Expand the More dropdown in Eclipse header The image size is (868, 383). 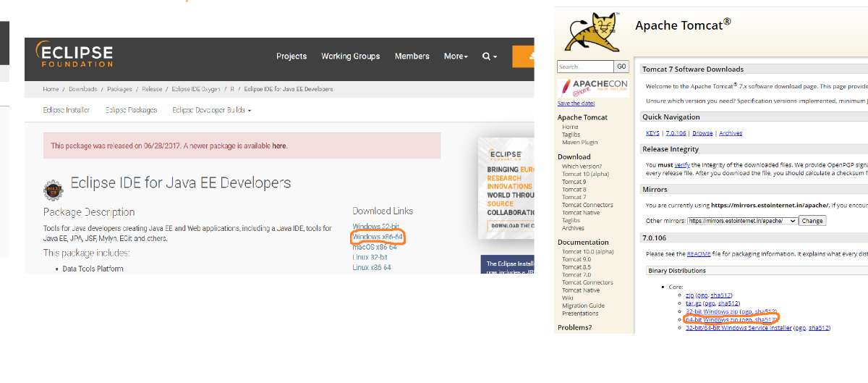[x=456, y=56]
